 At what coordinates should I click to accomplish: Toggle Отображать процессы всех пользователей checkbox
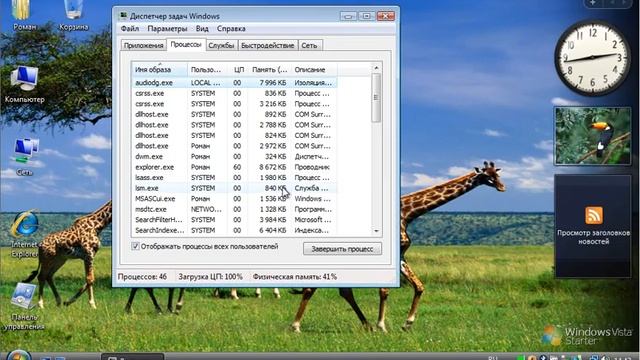click(x=136, y=246)
